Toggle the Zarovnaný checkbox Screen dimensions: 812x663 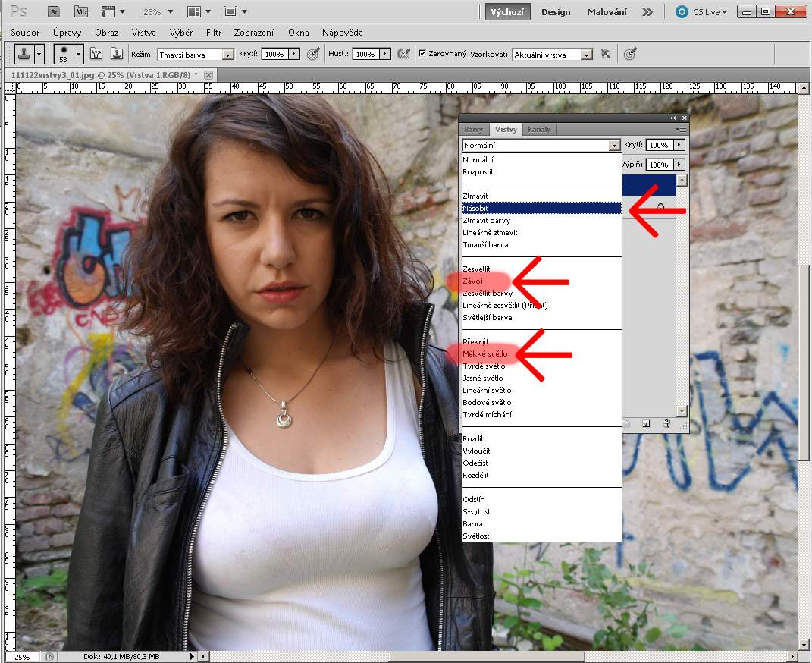click(423, 54)
